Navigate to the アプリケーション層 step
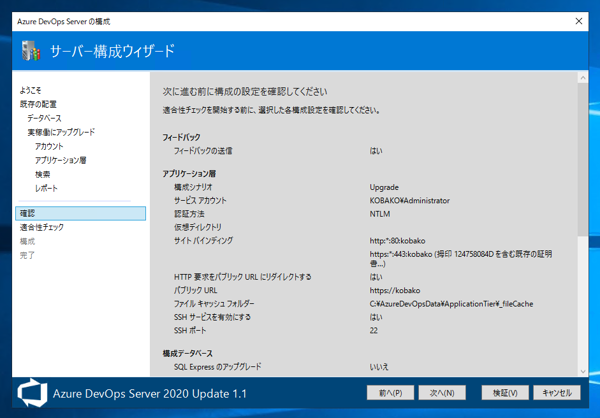This screenshot has height=418, width=600. [x=60, y=160]
